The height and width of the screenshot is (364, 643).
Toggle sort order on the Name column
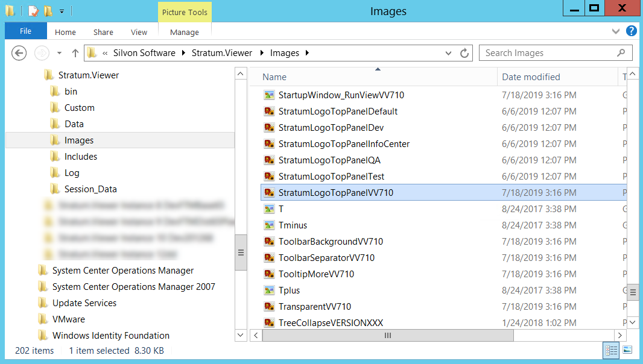click(274, 77)
